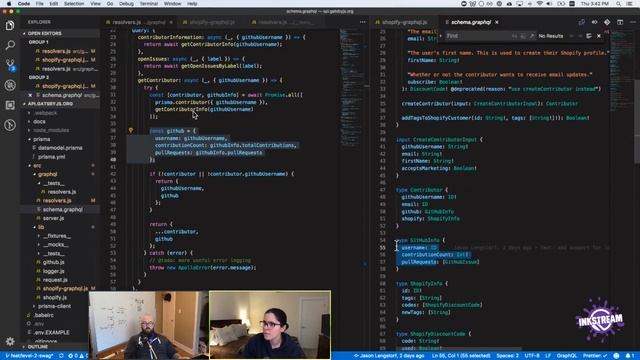640x360 pixels.
Task: Click the open changes icon in the right editor toolbar
Action: (x=582, y=22)
